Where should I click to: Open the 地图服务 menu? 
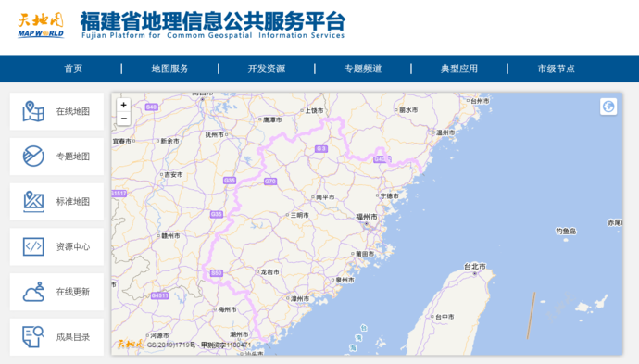170,69
